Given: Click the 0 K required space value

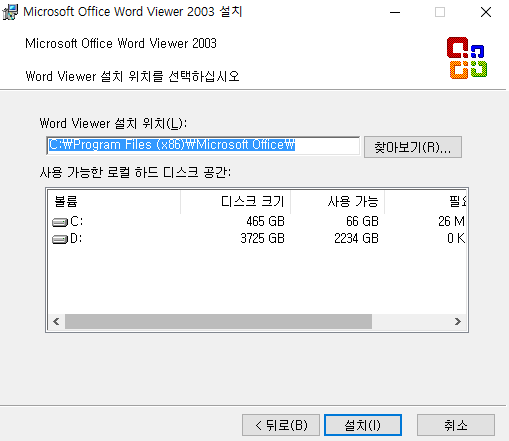Looking at the screenshot, I should (x=456, y=238).
